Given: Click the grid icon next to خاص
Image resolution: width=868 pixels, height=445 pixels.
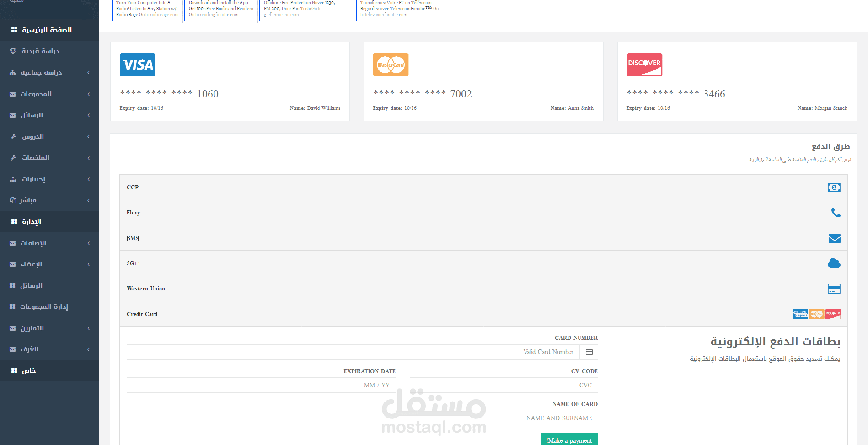Looking at the screenshot, I should [14, 371].
